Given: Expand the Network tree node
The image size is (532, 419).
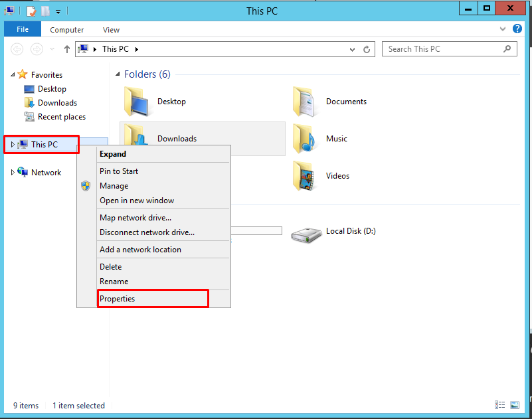Looking at the screenshot, I should 13,172.
